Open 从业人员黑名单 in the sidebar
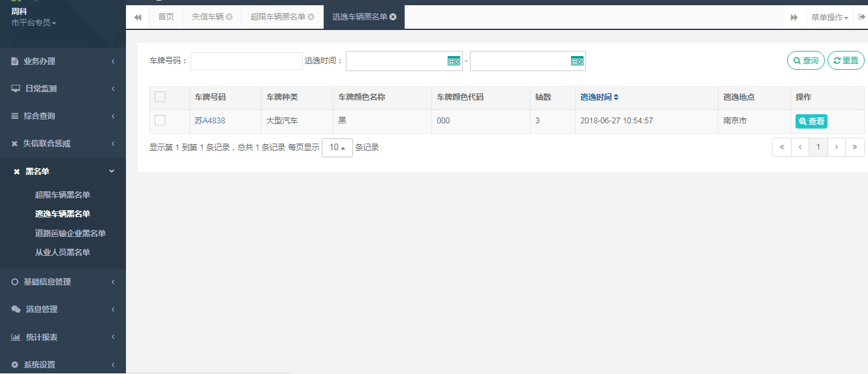The height and width of the screenshot is (374, 868). 63,253
